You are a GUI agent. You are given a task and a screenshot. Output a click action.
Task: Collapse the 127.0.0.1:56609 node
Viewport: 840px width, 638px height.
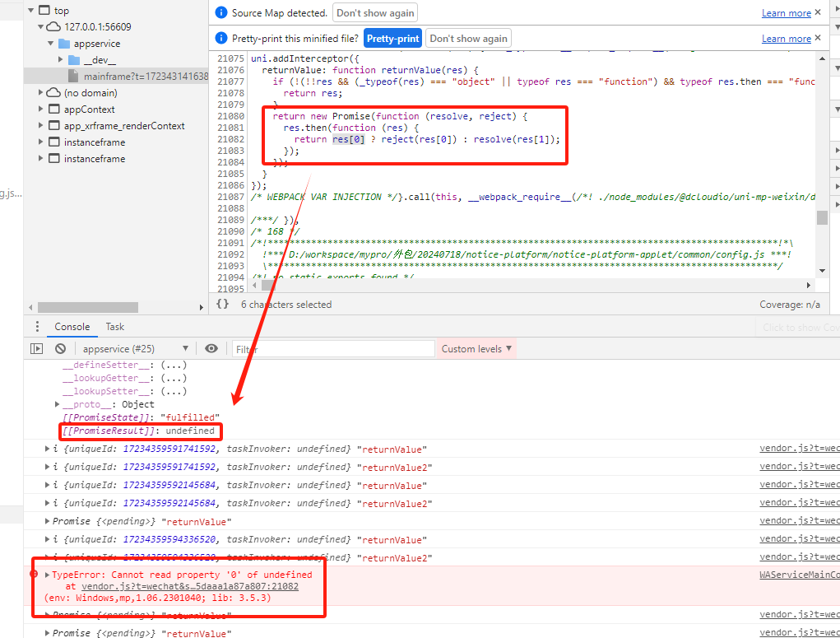click(40, 27)
